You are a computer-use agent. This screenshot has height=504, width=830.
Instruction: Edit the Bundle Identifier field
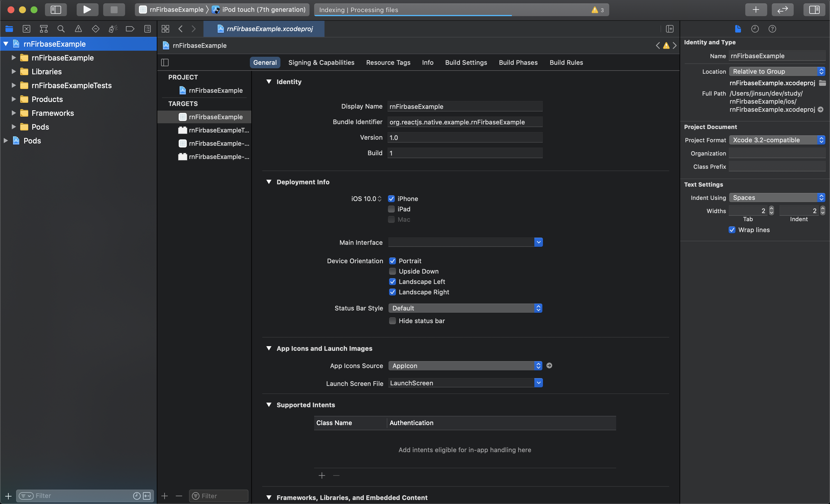(x=465, y=122)
